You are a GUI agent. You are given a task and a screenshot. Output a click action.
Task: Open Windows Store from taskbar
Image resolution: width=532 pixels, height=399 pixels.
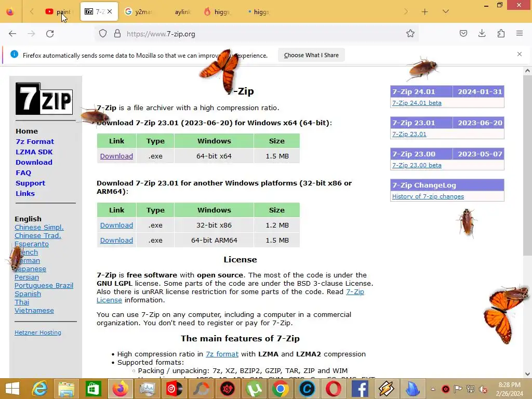pos(93,389)
